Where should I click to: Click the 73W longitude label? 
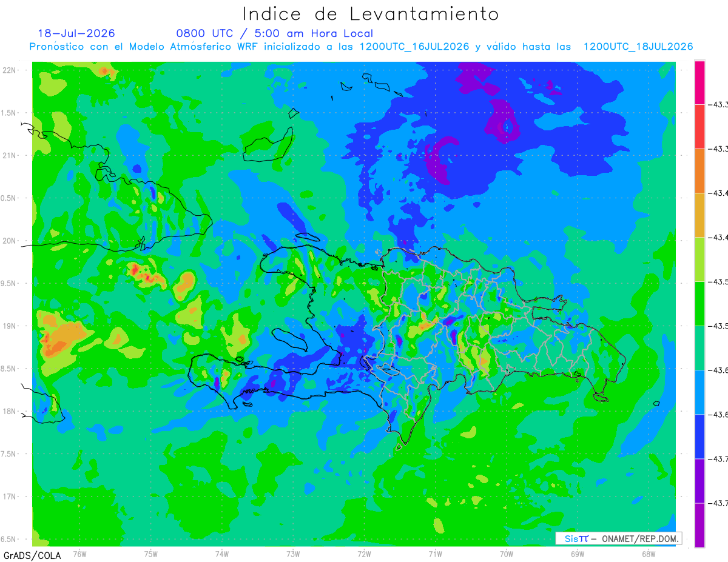(x=293, y=554)
